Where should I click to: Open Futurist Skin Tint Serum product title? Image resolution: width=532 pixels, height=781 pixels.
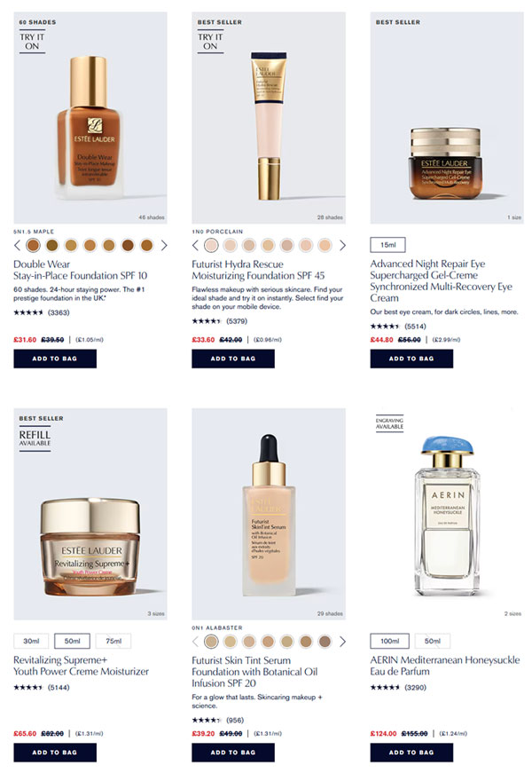tap(254, 672)
